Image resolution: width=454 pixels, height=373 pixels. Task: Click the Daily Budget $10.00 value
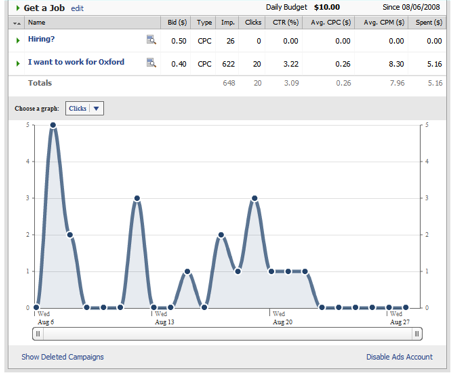327,7
